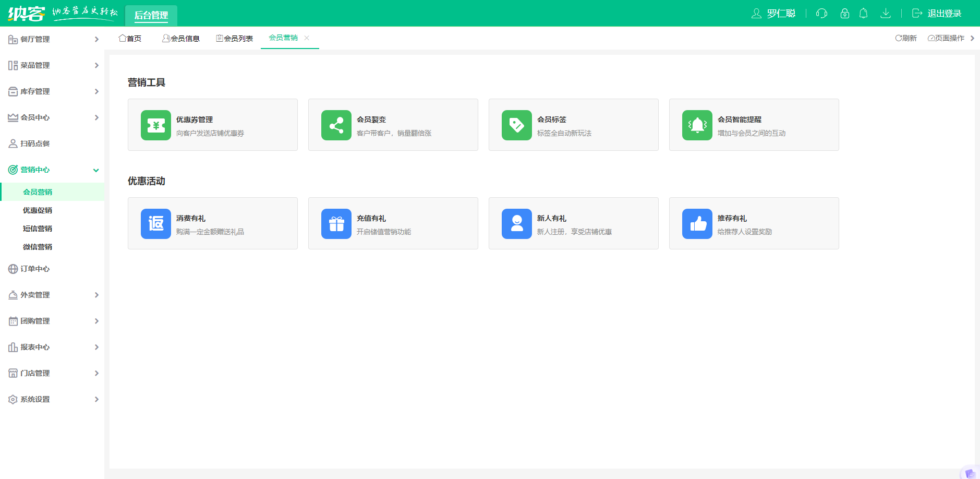Screen dimensions: 980x479
Task: Click the referral reward (推荐有礼) thumbs-up icon
Action: 697,224
